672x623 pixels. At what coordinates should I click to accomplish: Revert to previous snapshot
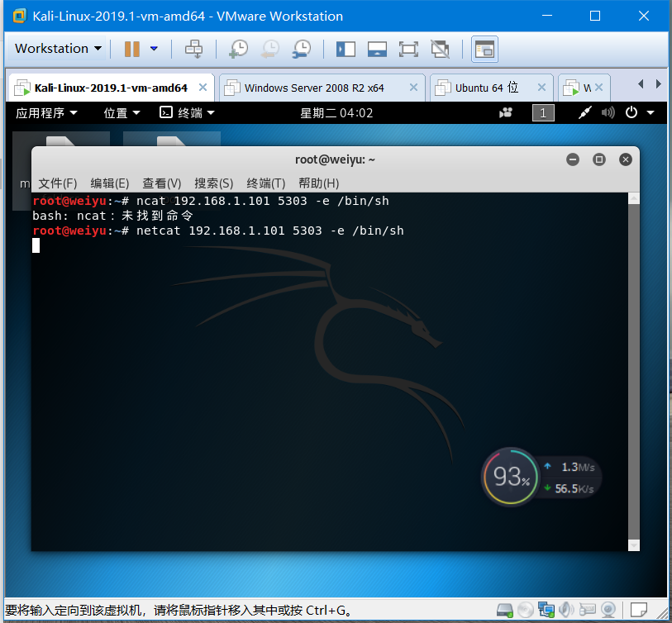tap(270, 49)
